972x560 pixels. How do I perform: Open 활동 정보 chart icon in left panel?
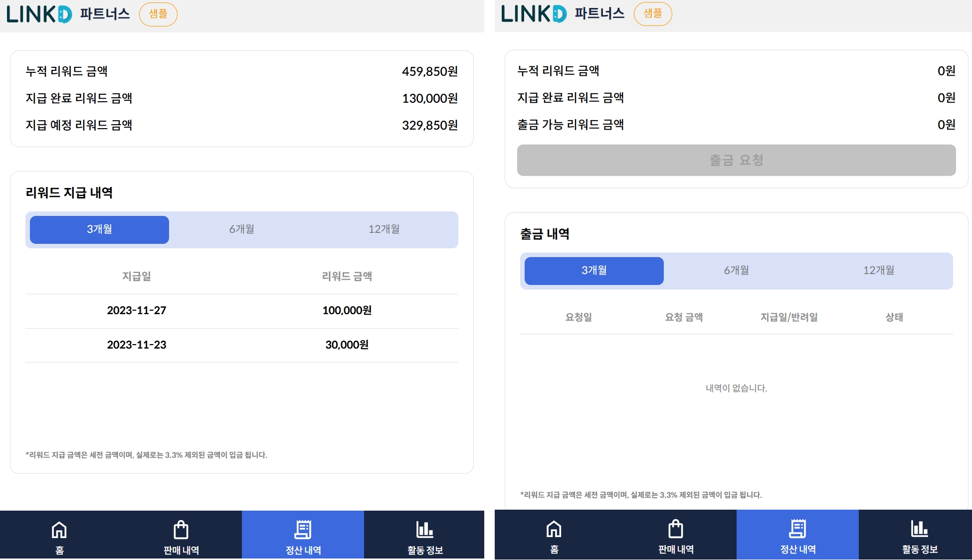(x=425, y=529)
